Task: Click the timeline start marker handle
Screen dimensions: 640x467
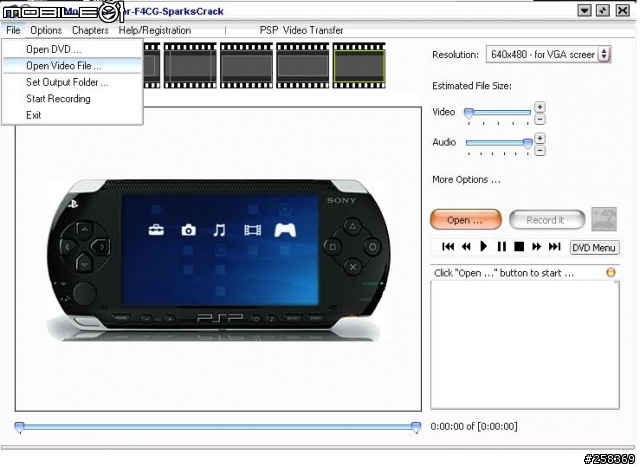Action: [19, 427]
